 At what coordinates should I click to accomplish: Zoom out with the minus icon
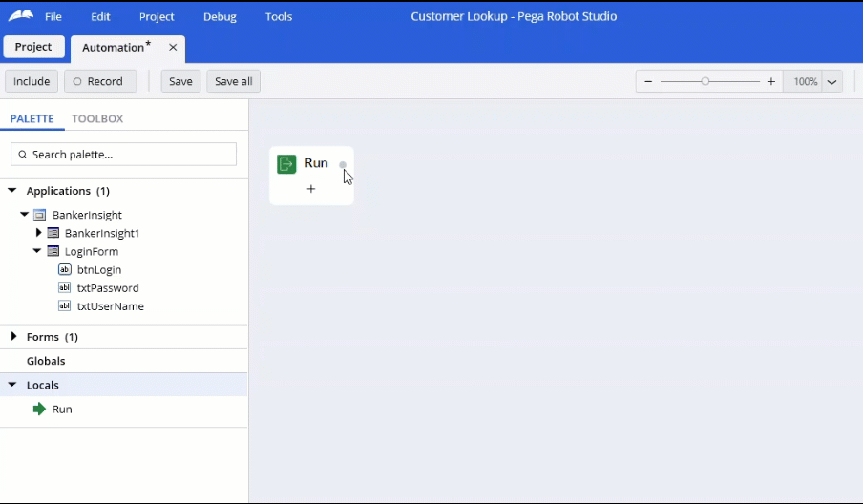(x=648, y=81)
